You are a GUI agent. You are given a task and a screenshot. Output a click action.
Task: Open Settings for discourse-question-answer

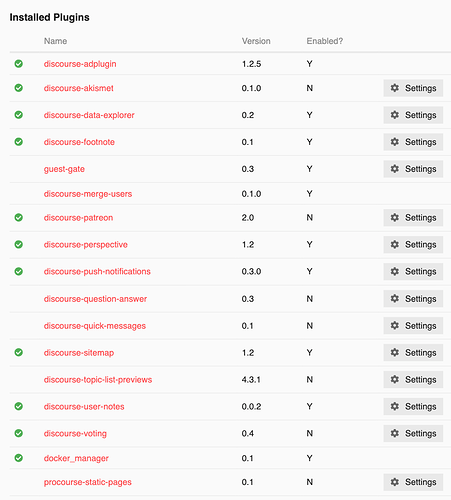point(413,298)
